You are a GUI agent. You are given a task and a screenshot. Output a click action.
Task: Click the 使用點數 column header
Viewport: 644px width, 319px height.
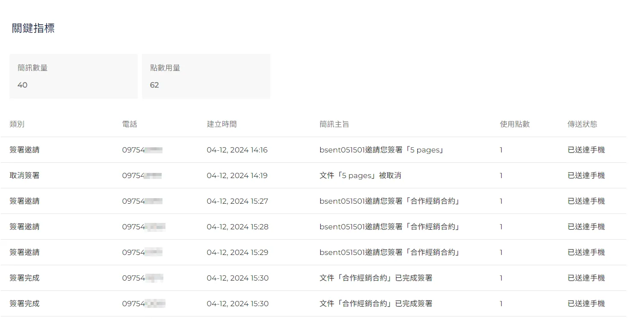[x=514, y=124]
